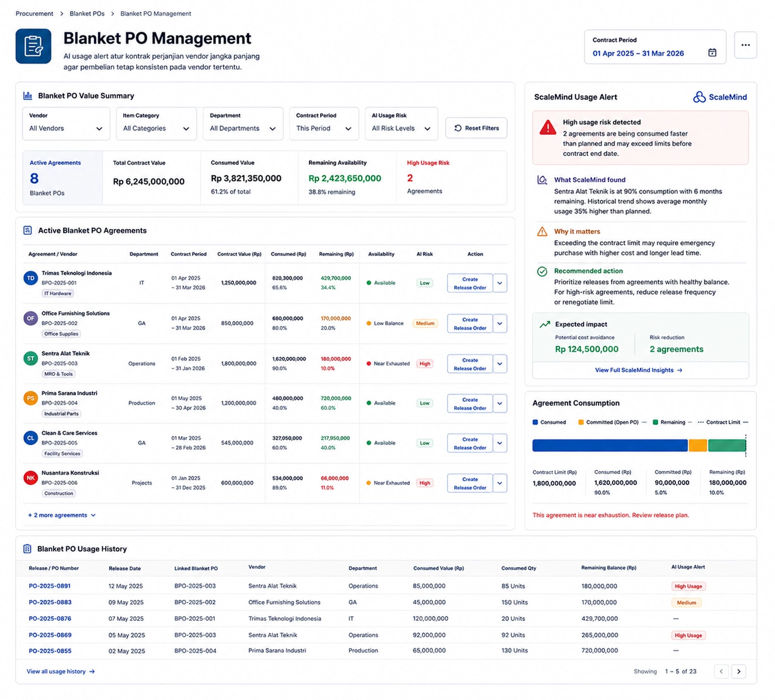Click the green Recommended action checkmark icon

click(542, 271)
